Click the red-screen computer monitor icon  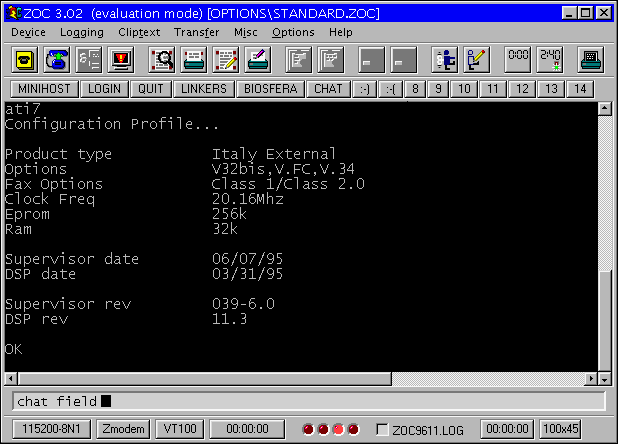(x=122, y=59)
